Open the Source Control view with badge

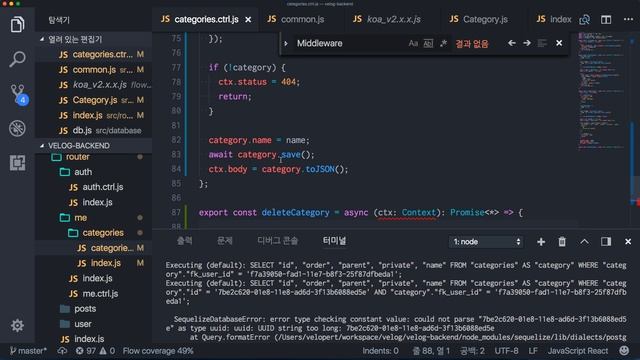(18, 94)
